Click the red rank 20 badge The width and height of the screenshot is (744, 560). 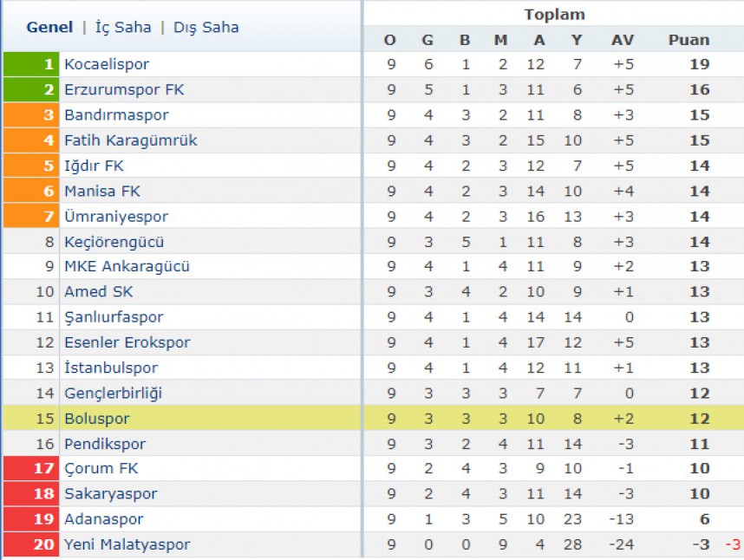coord(31,544)
